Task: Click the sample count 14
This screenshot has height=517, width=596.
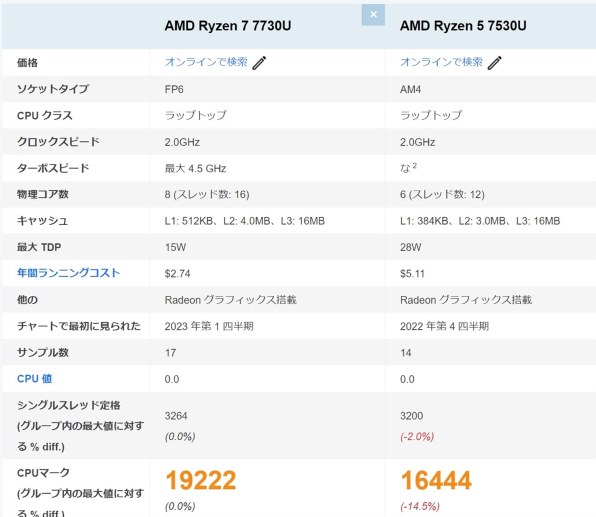Action: click(x=406, y=353)
